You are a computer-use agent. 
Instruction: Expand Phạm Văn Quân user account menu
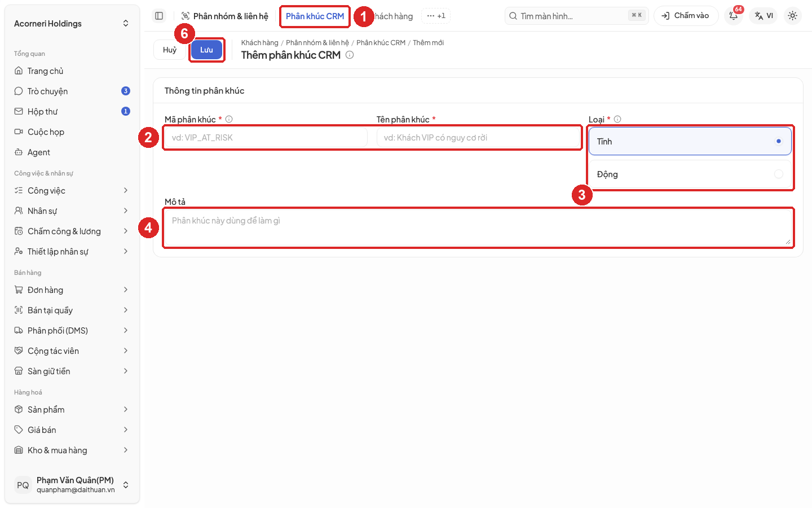coord(72,485)
